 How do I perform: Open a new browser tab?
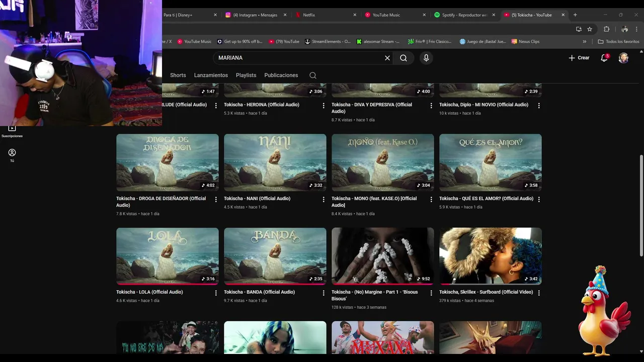click(575, 15)
